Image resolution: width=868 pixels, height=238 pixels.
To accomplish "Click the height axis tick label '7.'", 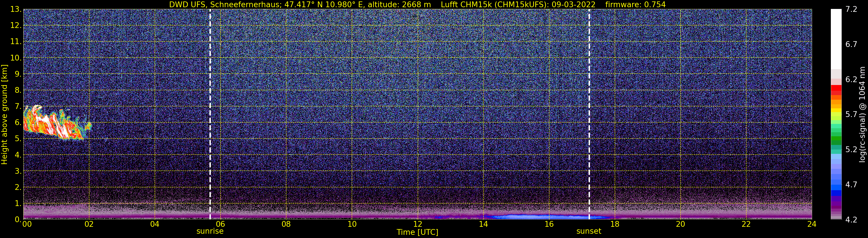I will pyautogui.click(x=18, y=106).
